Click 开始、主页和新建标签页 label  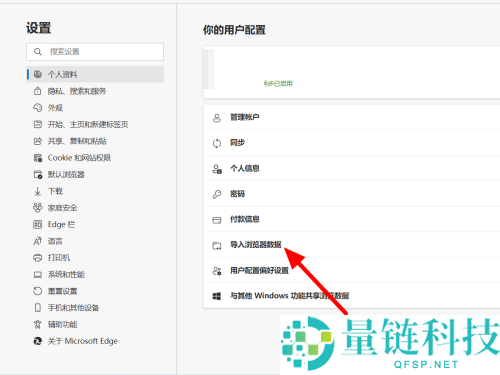point(88,124)
